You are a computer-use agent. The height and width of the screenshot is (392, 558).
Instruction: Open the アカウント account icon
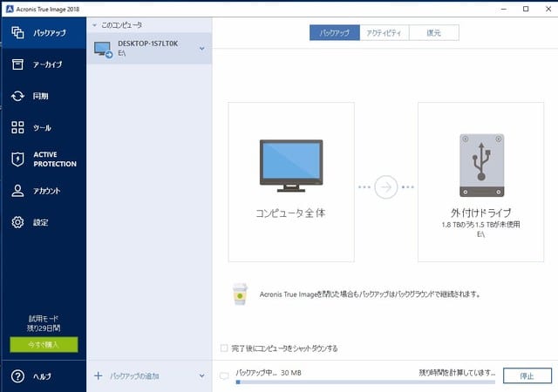tap(17, 191)
